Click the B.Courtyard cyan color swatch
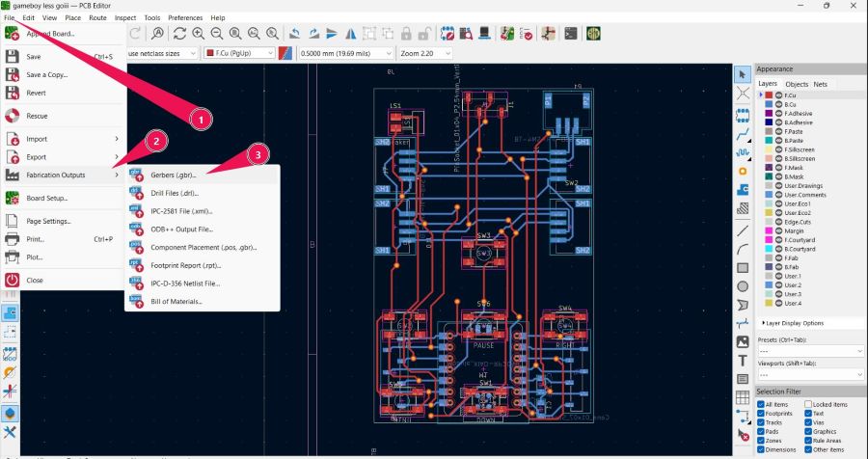Screen dimensions: 868x459 769,249
